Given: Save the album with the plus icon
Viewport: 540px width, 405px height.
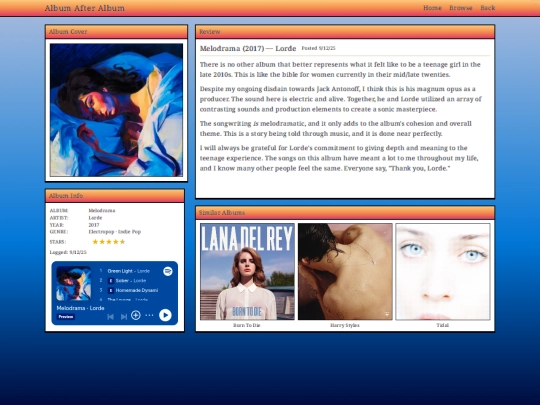Looking at the screenshot, I should 136,315.
